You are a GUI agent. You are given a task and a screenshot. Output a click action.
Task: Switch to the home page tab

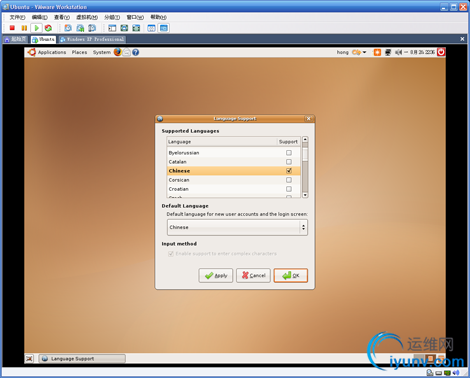(x=15, y=39)
